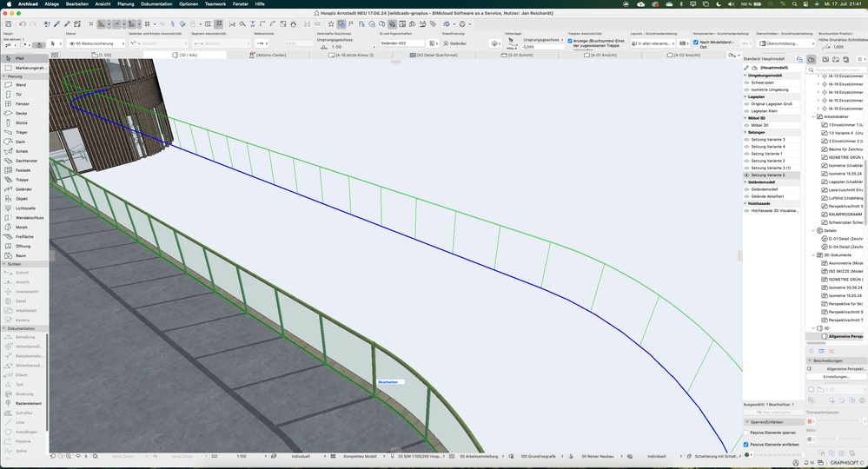Open the Dokumentation menu
The height and width of the screenshot is (469, 868).
coord(156,3)
